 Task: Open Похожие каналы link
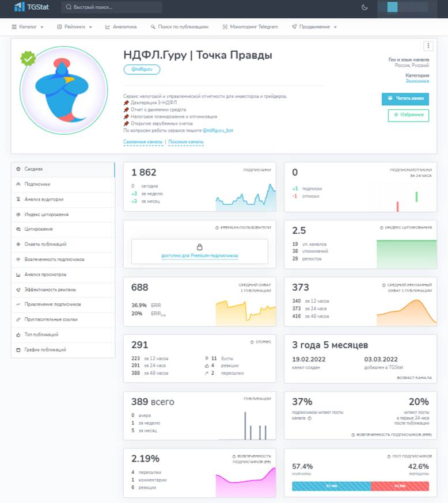pyautogui.click(x=186, y=142)
